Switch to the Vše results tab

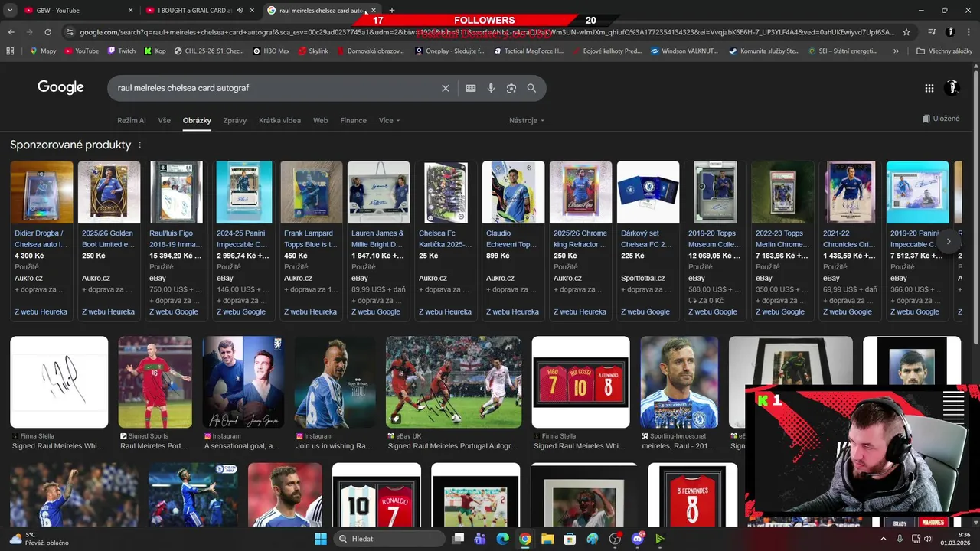pyautogui.click(x=164, y=120)
